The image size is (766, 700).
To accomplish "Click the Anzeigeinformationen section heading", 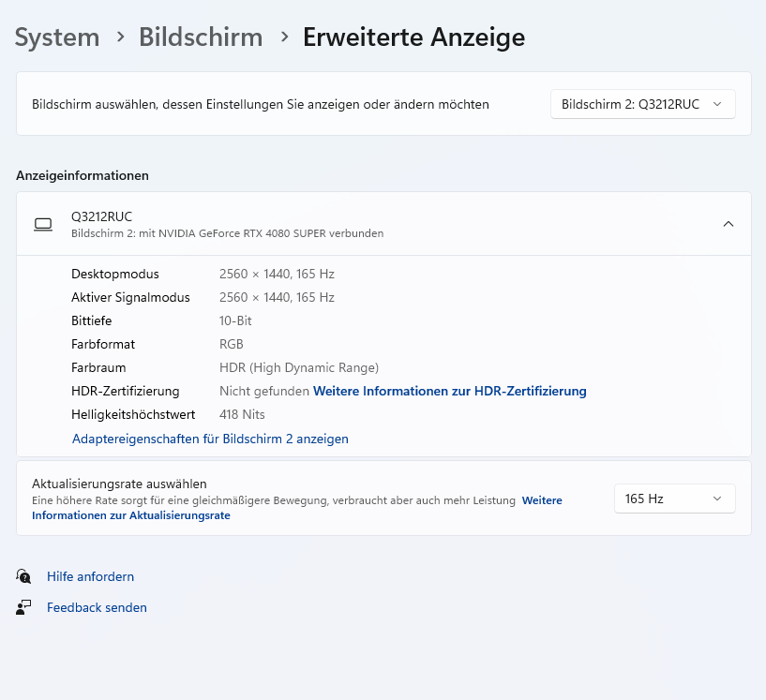I will tap(83, 175).
